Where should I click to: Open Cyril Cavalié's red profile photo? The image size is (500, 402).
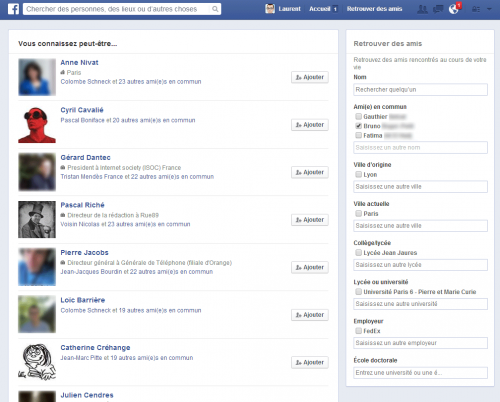point(37,125)
